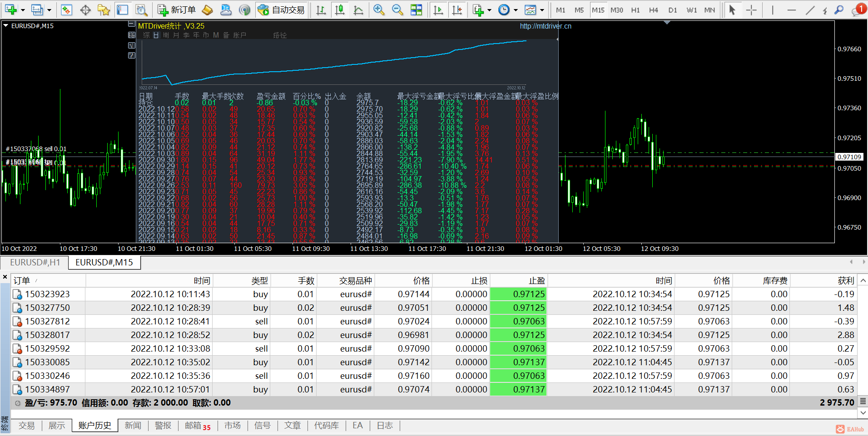This screenshot has width=868, height=436.
Task: Open the new chart dropdown arrow
Action: pyautogui.click(x=23, y=10)
